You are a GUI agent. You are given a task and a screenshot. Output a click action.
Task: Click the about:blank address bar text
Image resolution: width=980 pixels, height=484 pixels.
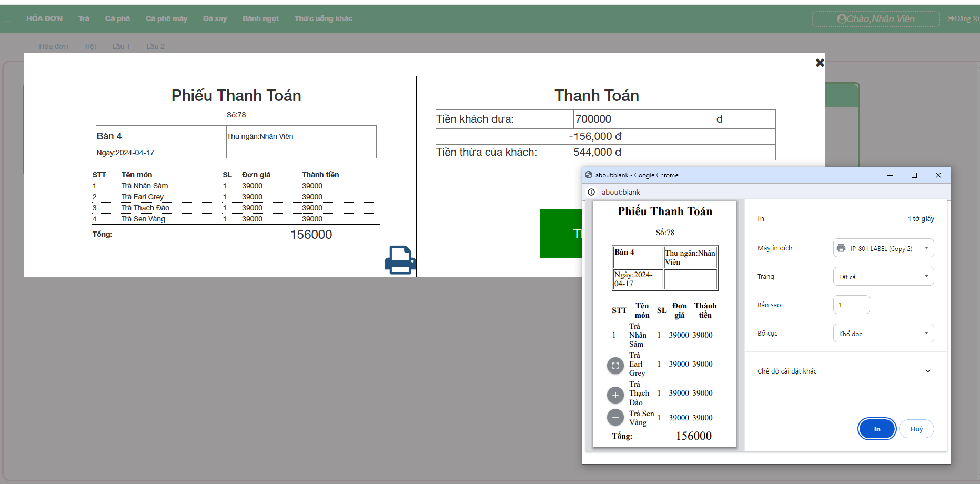pyautogui.click(x=621, y=192)
